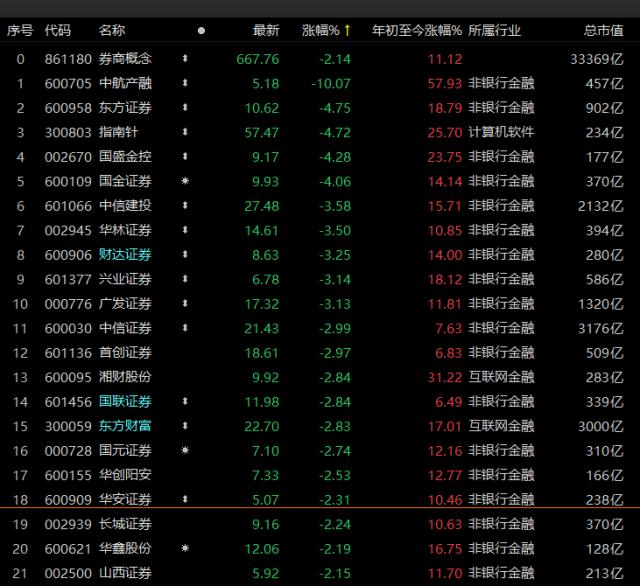
Task: Click the marker icon for 东方证券
Action: [x=185, y=108]
